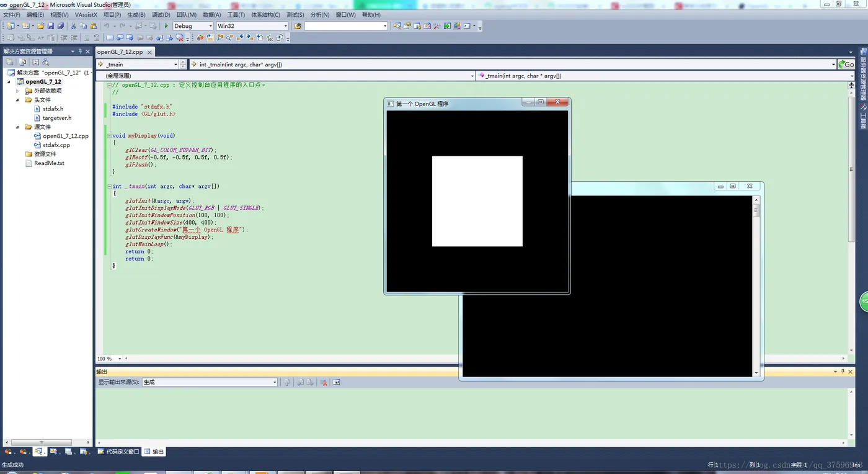This screenshot has width=868, height=474.
Task: Open the 编辑(E) menu
Action: coord(35,15)
